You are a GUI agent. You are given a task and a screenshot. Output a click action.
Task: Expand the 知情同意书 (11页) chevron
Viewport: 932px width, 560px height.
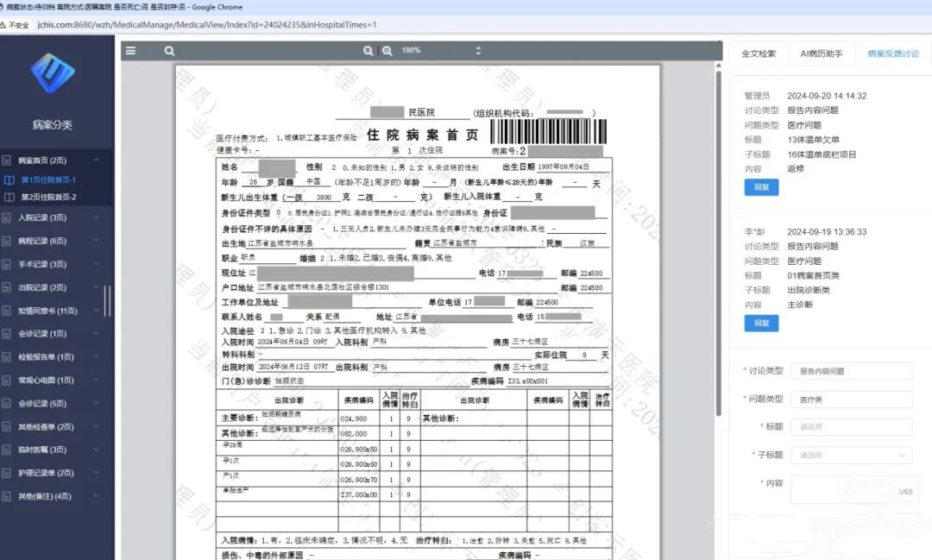[97, 311]
